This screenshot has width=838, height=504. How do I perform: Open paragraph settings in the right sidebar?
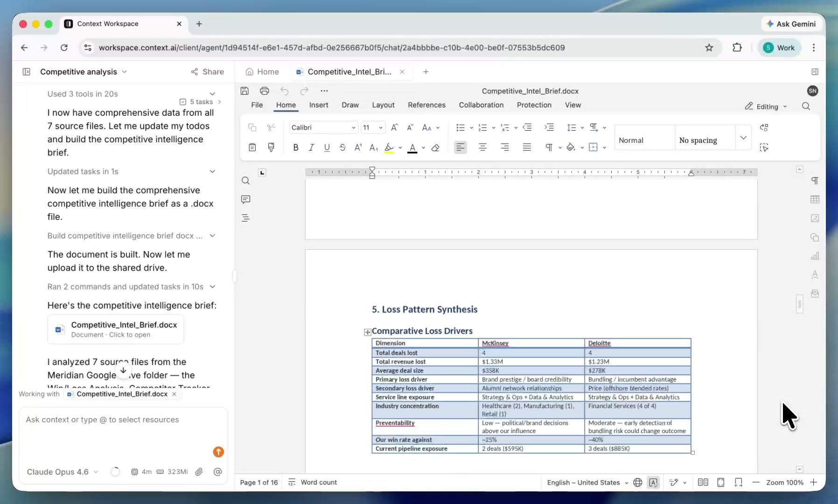tap(815, 181)
